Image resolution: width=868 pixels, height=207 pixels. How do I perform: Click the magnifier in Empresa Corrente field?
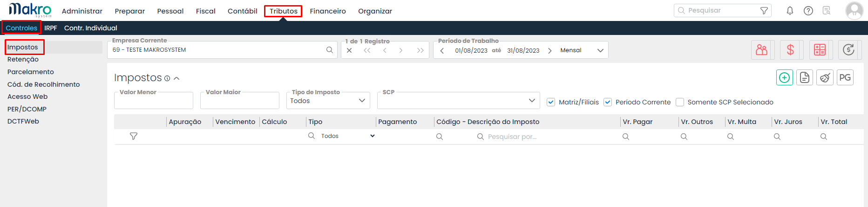coord(329,50)
